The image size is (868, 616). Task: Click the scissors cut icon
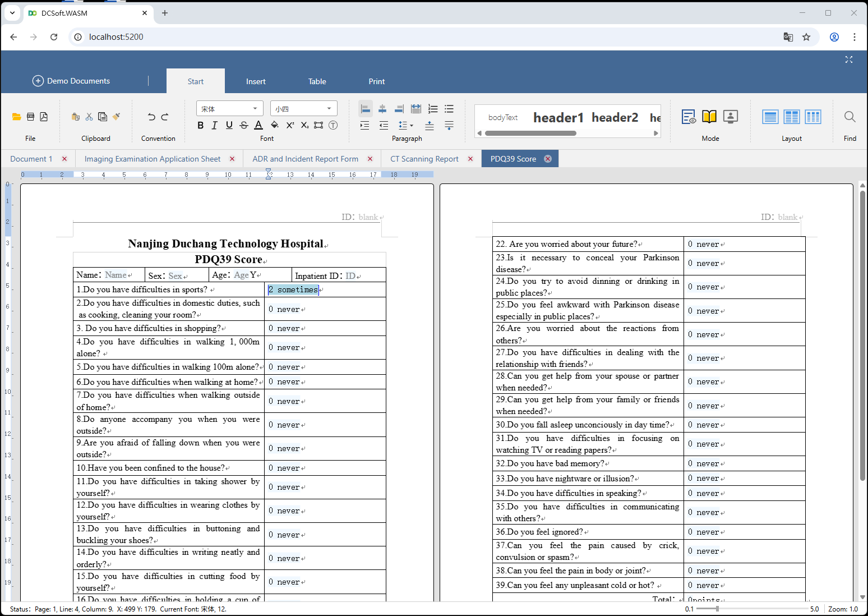(x=89, y=117)
